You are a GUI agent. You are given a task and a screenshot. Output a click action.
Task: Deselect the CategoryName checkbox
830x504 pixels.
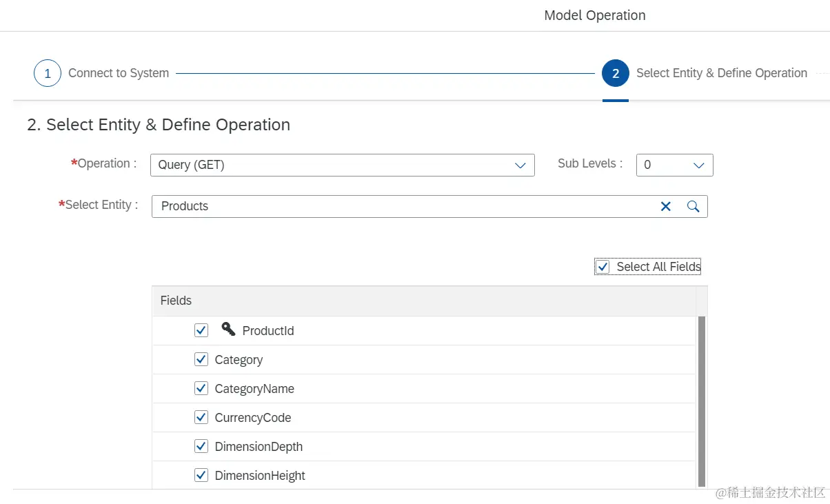(x=201, y=388)
